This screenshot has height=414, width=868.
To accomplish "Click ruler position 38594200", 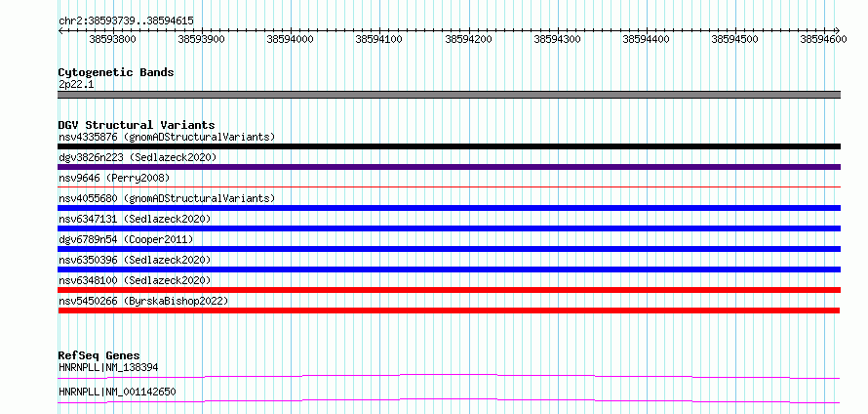I will point(468,39).
